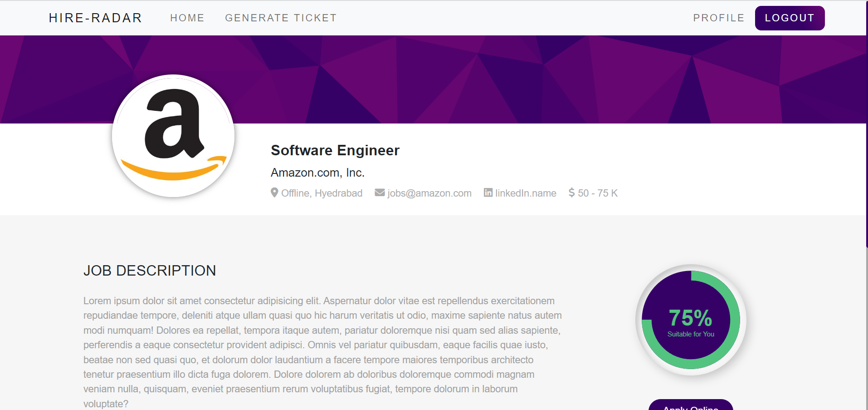Click the 50 - 75 K salary range

pos(598,193)
